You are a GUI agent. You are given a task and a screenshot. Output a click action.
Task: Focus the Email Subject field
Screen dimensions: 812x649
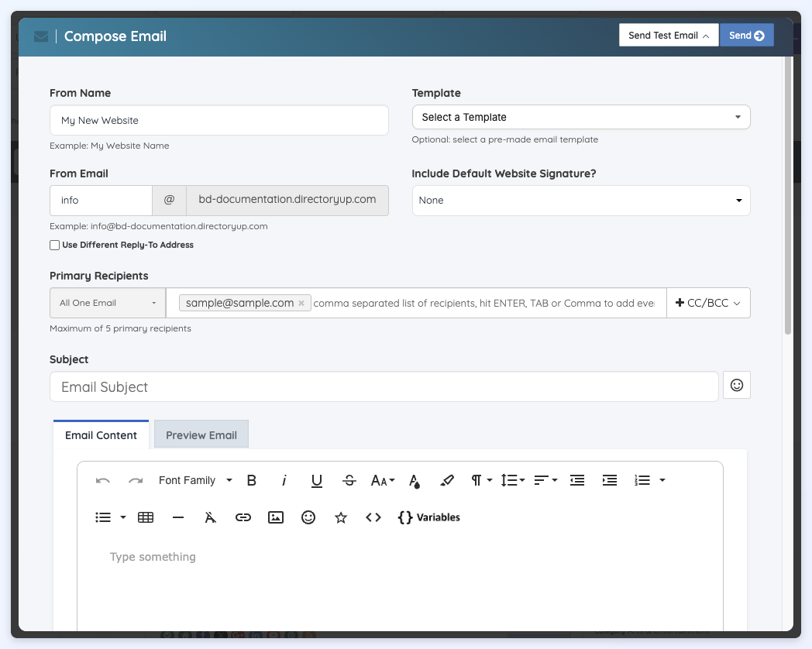pos(384,386)
